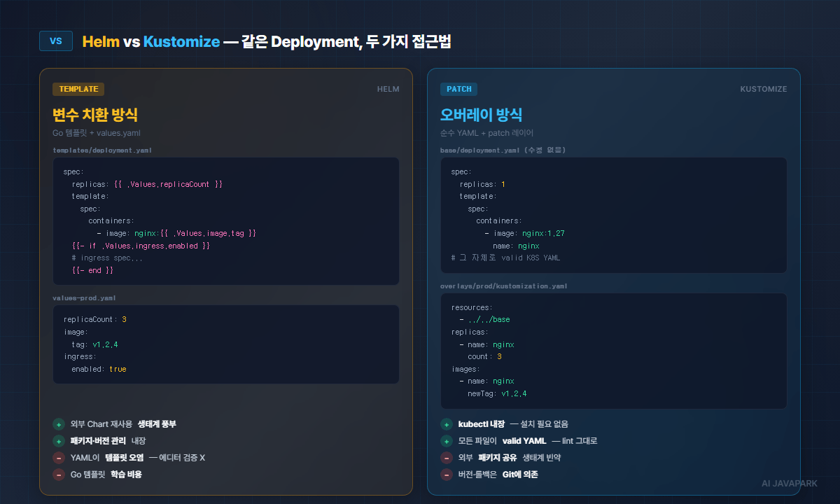Click the AI JAVAPARK watermark
The height and width of the screenshot is (504, 840).
tap(788, 483)
